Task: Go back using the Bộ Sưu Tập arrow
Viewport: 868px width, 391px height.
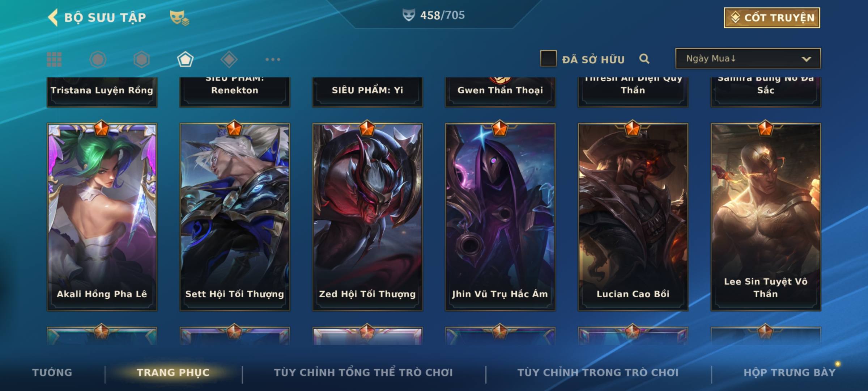Action: 53,17
